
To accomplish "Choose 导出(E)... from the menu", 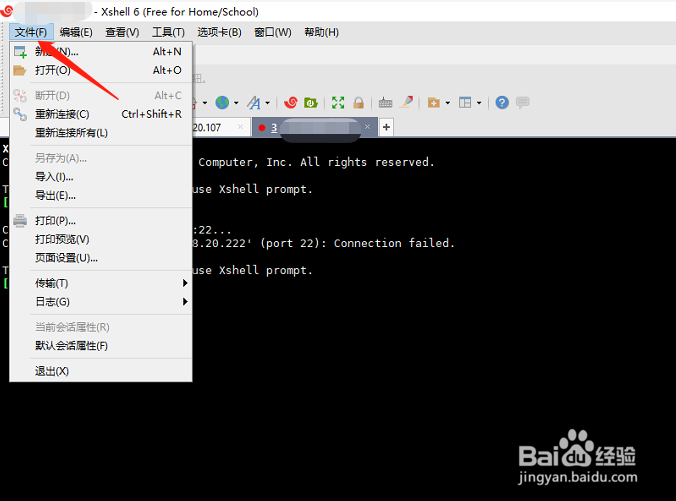I will point(101,196).
